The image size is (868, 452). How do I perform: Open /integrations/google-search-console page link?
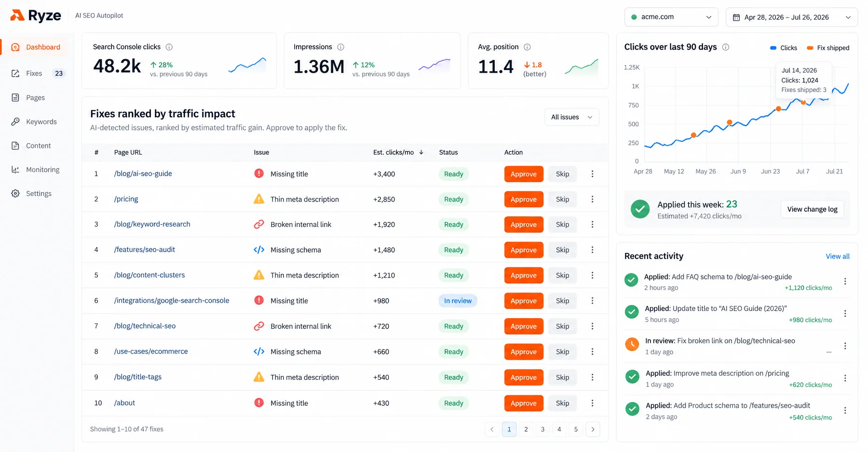pos(172,301)
